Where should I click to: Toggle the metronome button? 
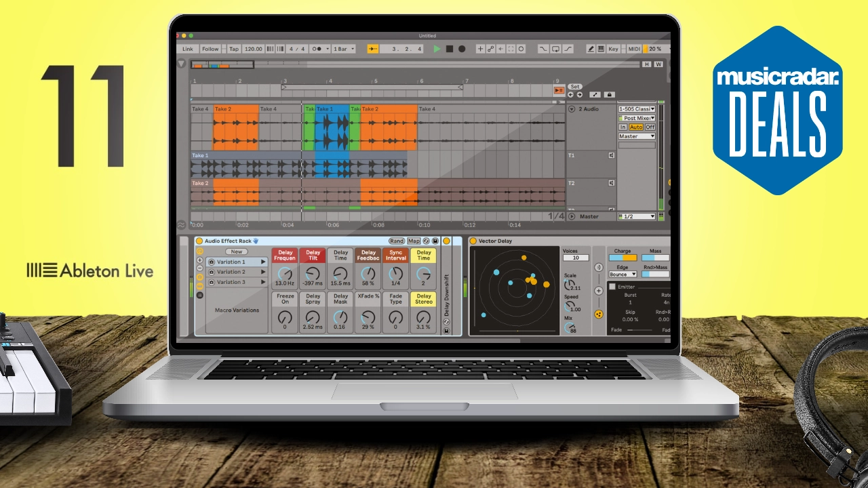pos(316,49)
